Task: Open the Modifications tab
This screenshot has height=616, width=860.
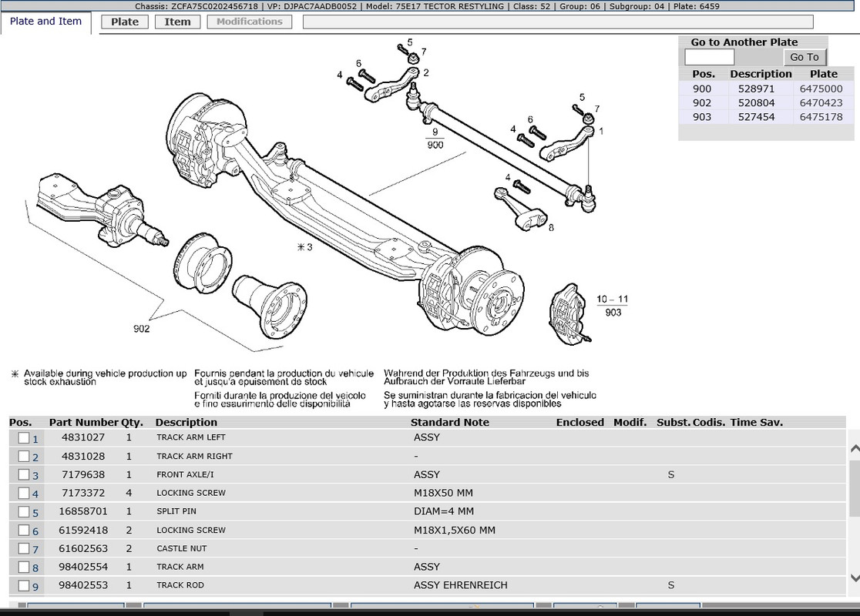Action: coord(250,22)
